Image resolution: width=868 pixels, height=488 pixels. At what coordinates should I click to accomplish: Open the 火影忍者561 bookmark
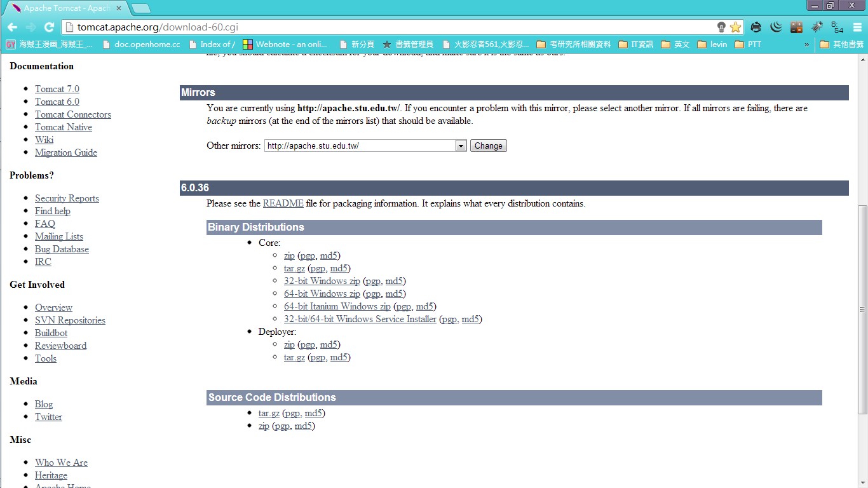click(x=485, y=44)
